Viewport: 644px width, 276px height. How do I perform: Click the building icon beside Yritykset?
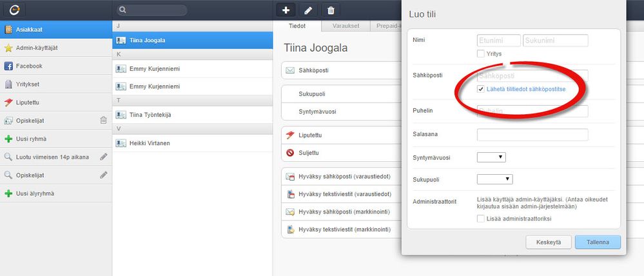click(8, 84)
